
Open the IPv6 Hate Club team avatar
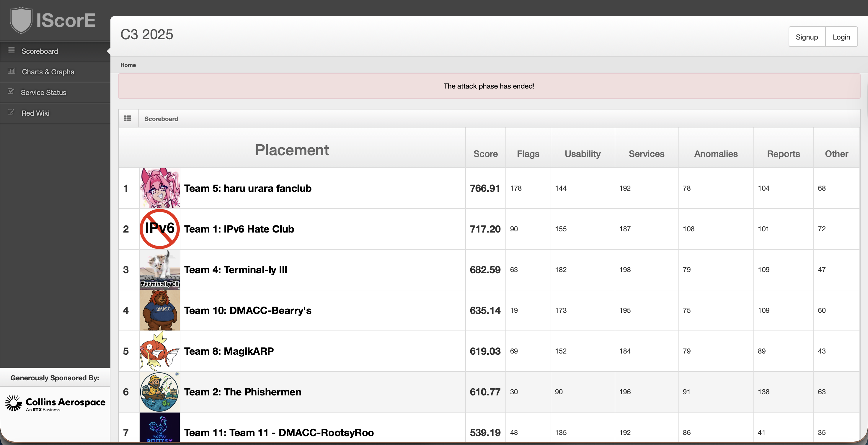pos(159,229)
